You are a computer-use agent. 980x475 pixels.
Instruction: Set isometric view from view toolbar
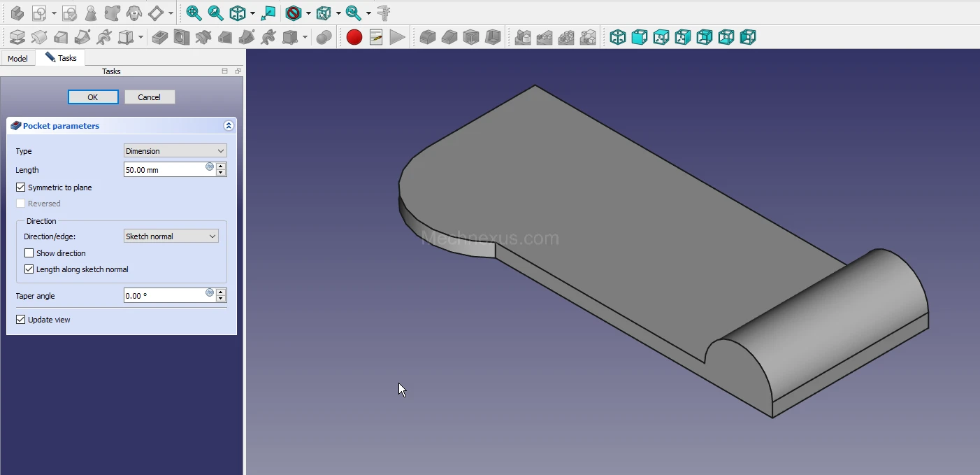(618, 37)
